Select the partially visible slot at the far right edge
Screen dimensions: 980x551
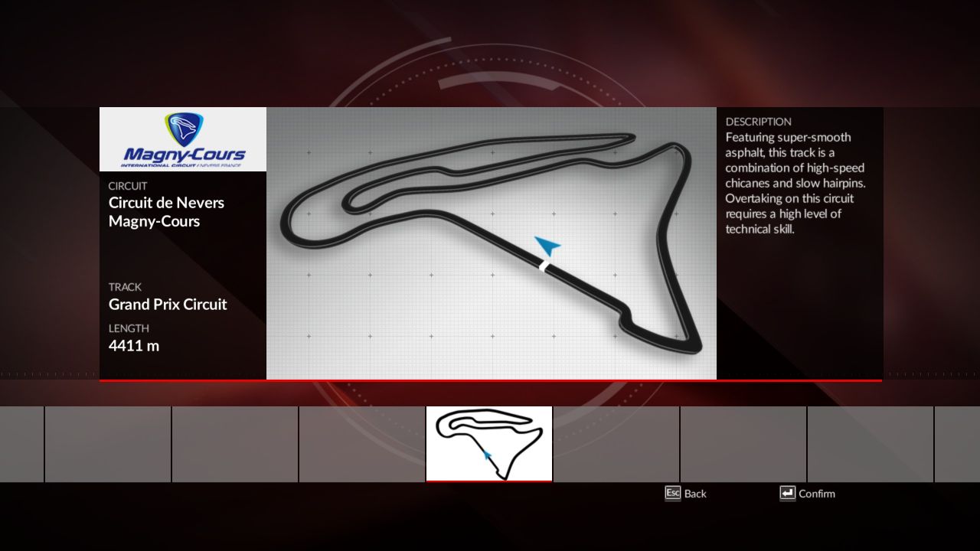click(958, 444)
